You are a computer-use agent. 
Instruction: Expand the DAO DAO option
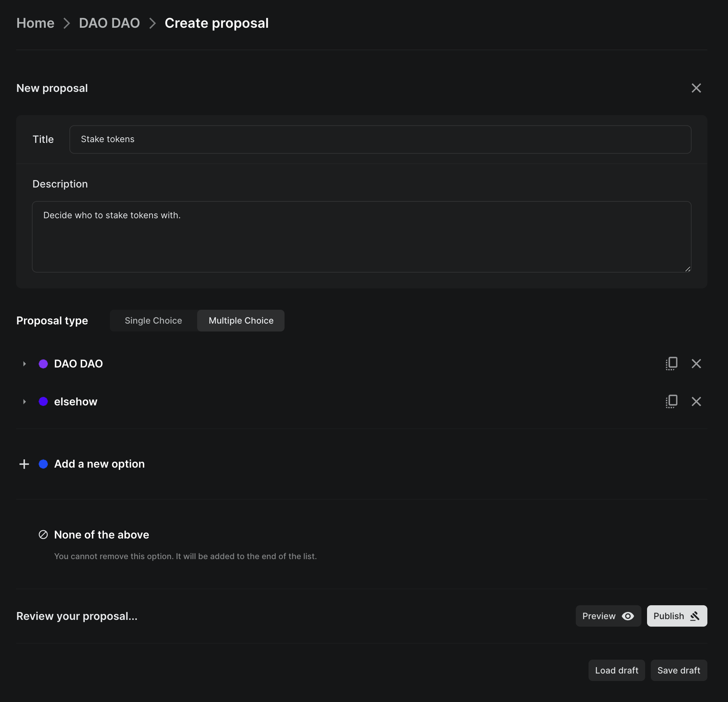tap(24, 364)
